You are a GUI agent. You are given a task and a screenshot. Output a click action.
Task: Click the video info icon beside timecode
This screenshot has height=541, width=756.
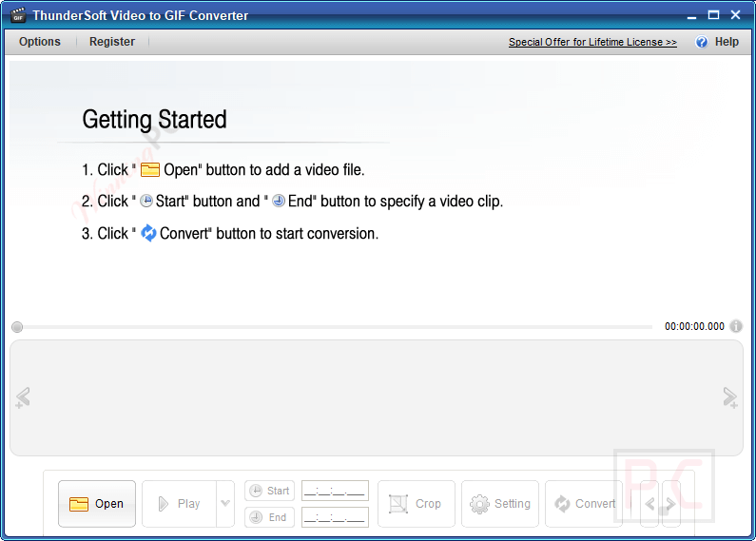tap(736, 326)
